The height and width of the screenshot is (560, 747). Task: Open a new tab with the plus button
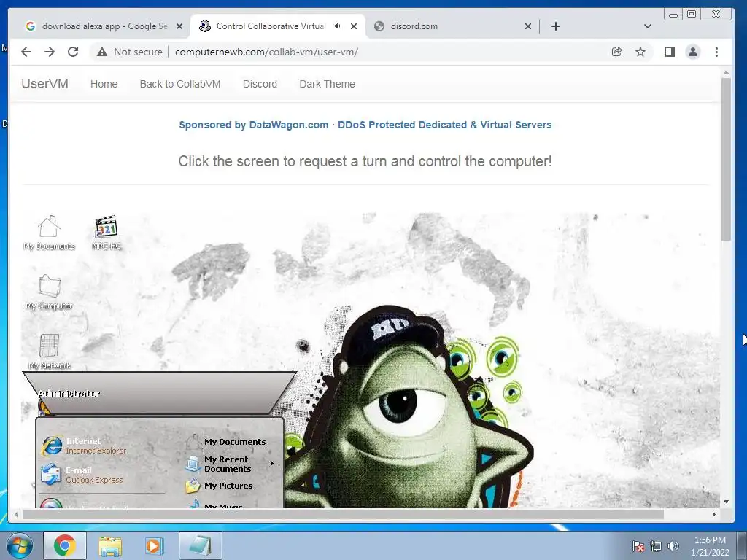pyautogui.click(x=555, y=26)
